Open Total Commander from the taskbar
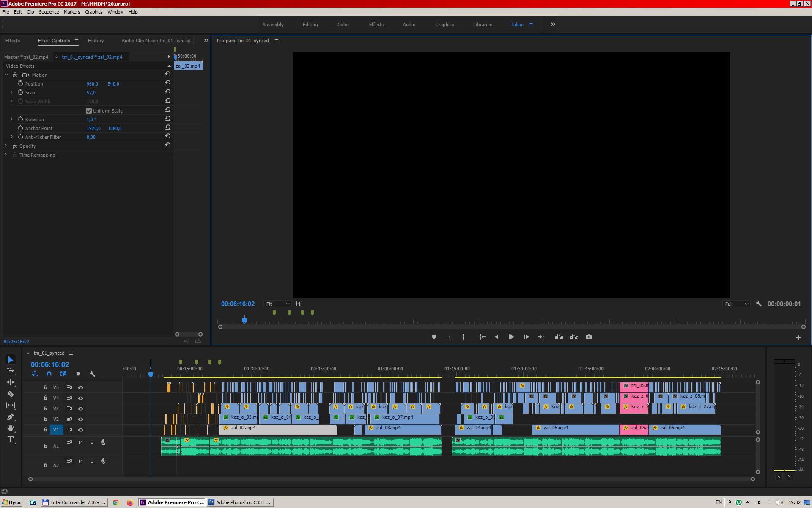This screenshot has width=812, height=508. 74,502
